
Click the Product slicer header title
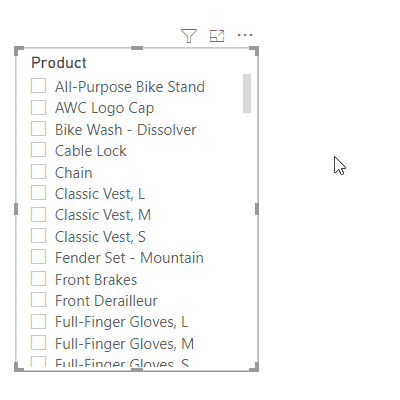59,63
